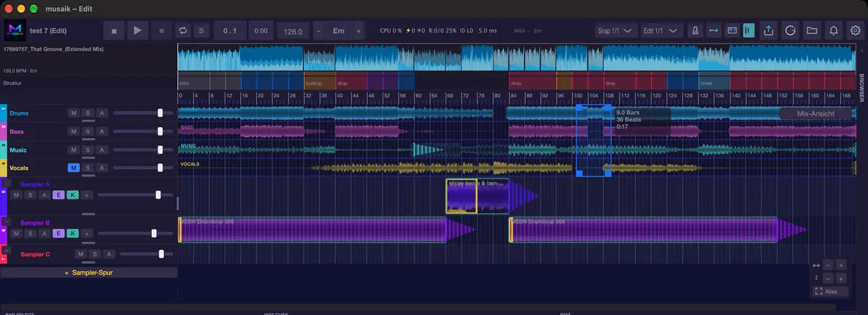This screenshot has height=315, width=868.
Task: Open the piano keyboard icon
Action: coord(731,31)
